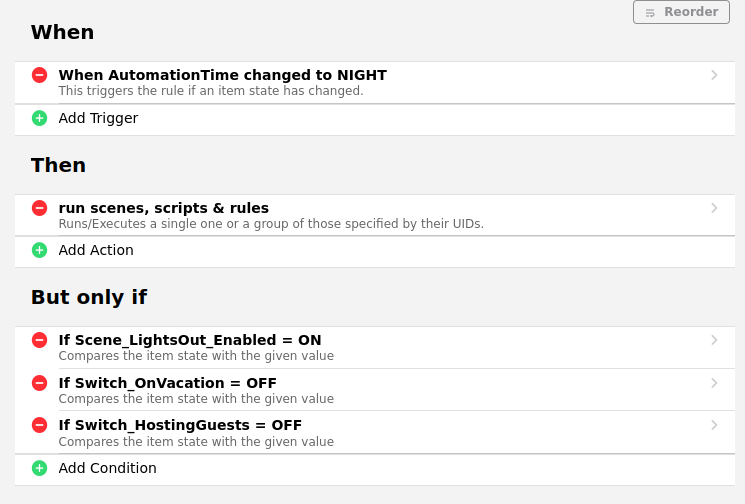Click the green plus beside Add Action
The width and height of the screenshot is (745, 504).
39,250
